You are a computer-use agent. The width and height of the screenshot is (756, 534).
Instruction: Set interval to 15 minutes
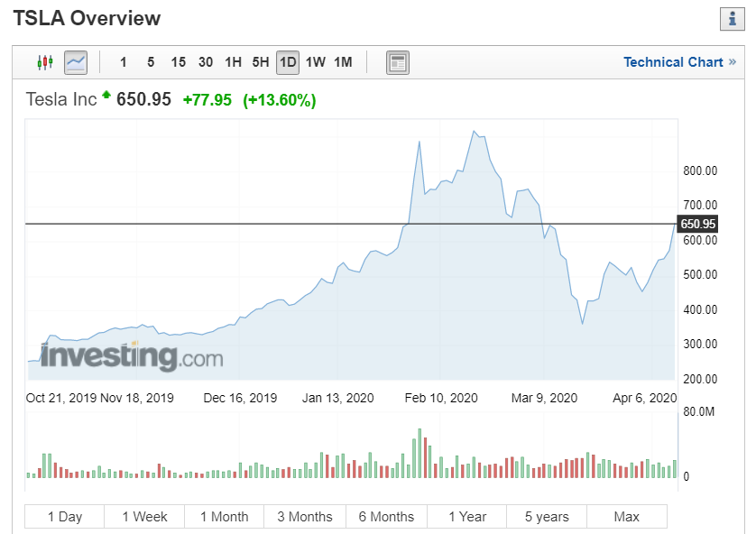pyautogui.click(x=178, y=62)
